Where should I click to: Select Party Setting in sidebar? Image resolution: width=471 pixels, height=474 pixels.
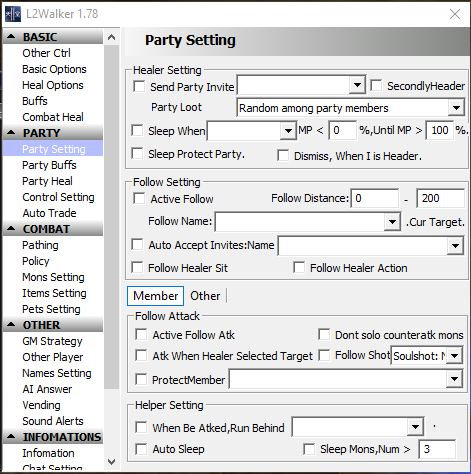click(54, 149)
